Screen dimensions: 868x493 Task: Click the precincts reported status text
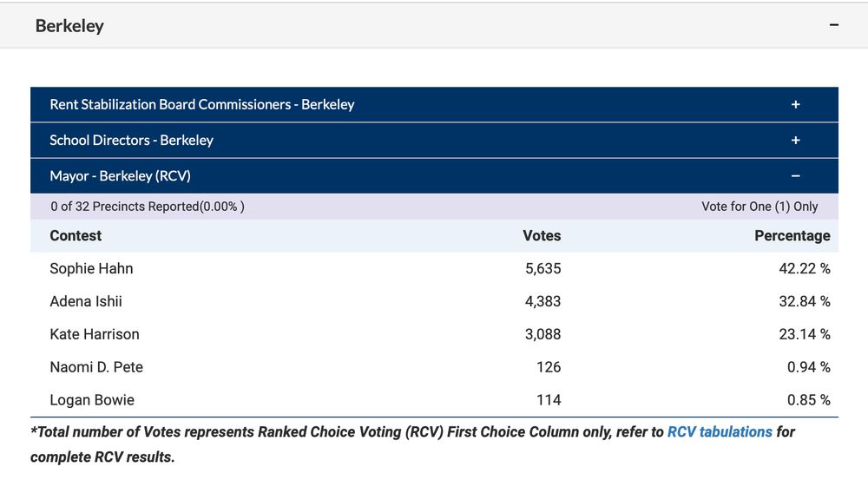point(148,207)
